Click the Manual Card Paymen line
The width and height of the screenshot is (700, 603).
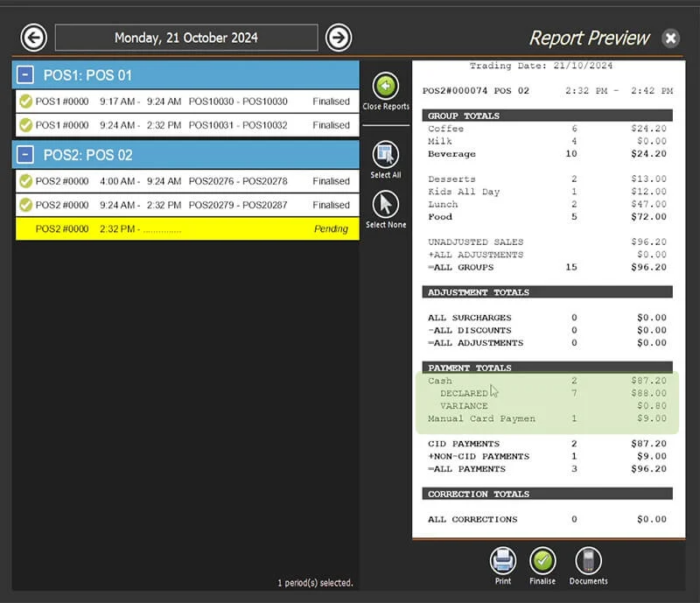[x=548, y=418]
